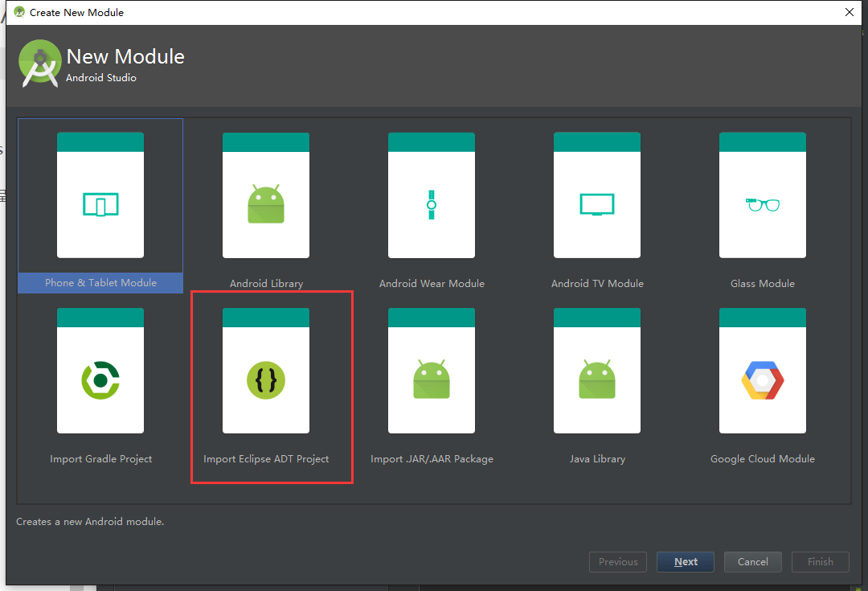Click the Android Studio logo in header
This screenshot has width=868, height=591.
[39, 64]
